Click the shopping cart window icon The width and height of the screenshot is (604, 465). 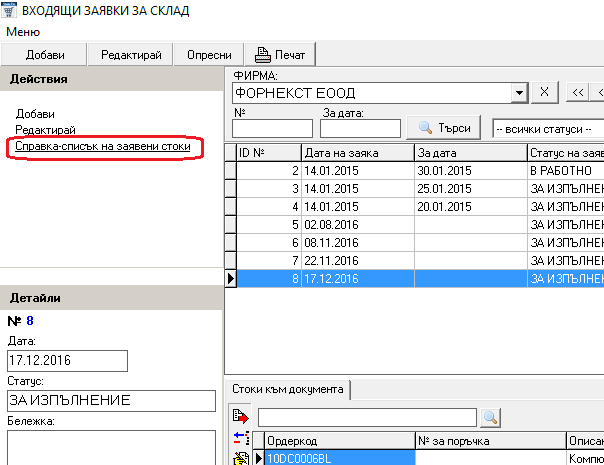(8, 9)
